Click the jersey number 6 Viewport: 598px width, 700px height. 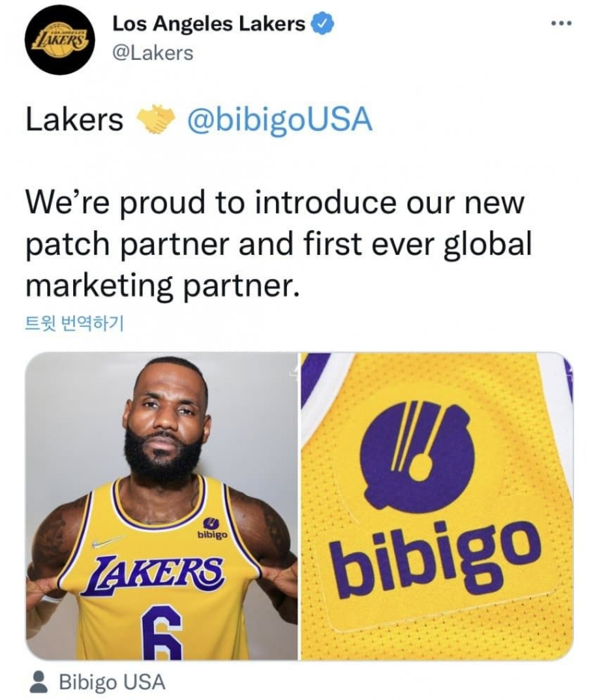[x=161, y=633]
